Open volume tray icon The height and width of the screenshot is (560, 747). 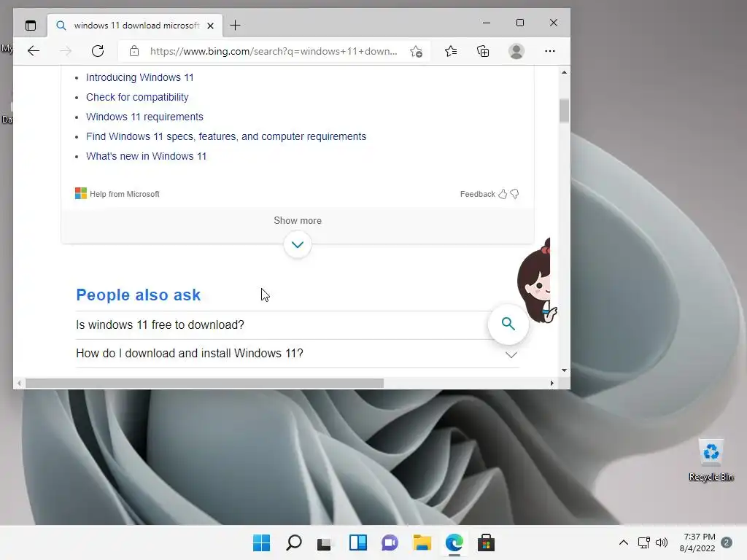coord(661,542)
